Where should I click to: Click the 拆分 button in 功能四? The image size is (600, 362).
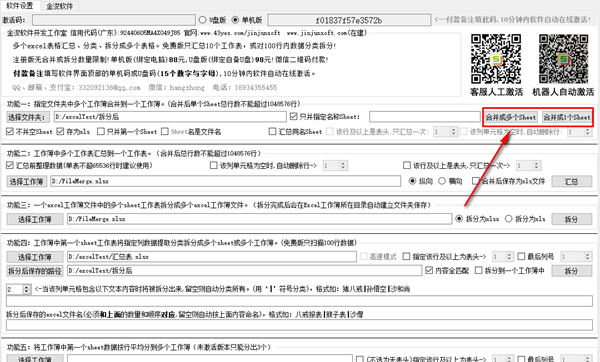pos(572,271)
